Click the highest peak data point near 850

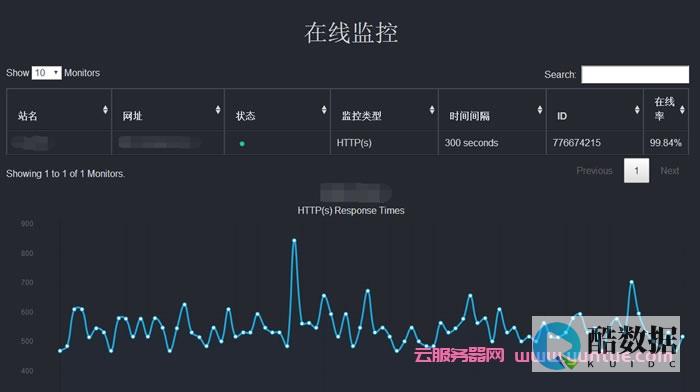294,240
